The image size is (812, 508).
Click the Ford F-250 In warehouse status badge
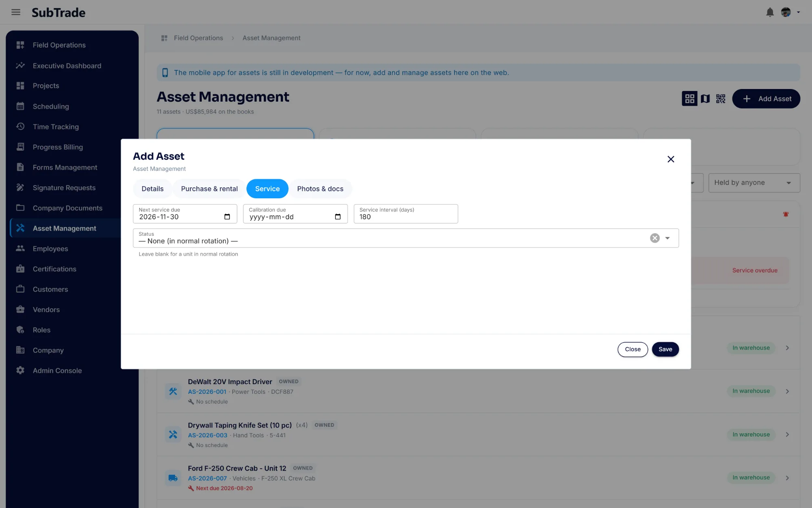point(751,478)
